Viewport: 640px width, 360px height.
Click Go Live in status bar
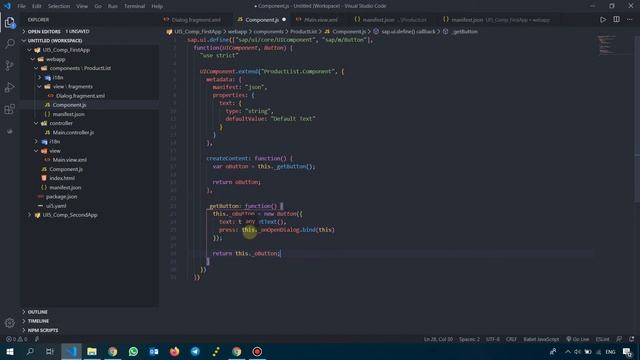(x=577, y=339)
